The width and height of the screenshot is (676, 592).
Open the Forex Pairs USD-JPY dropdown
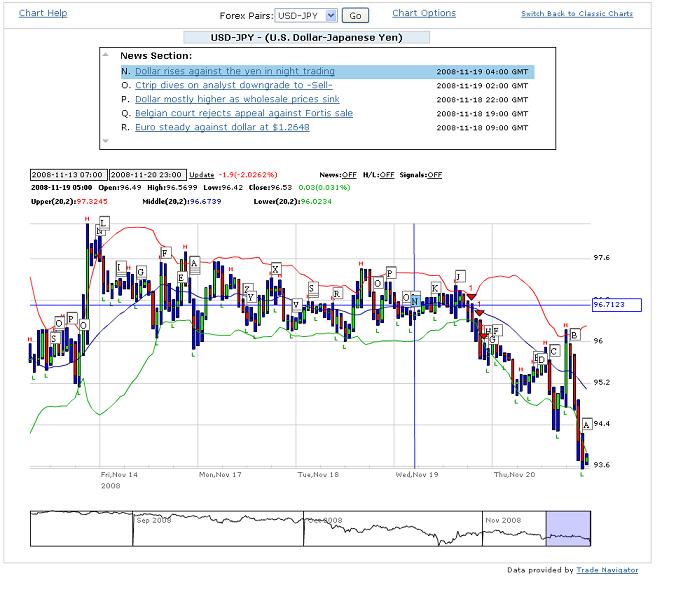click(305, 15)
